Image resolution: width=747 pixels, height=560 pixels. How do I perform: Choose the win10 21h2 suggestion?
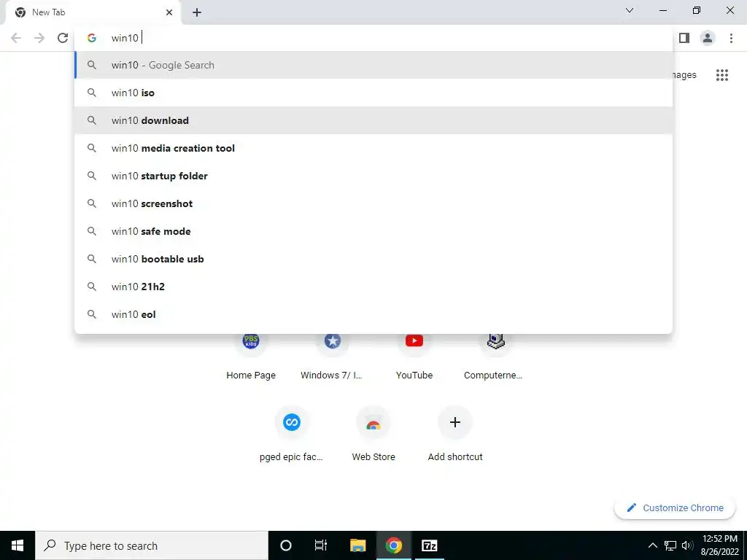click(x=373, y=286)
